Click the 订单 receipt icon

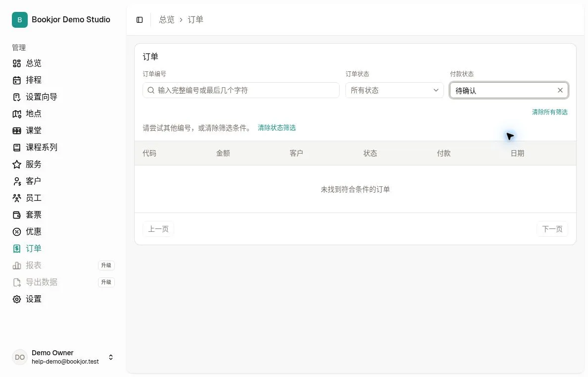(x=17, y=249)
